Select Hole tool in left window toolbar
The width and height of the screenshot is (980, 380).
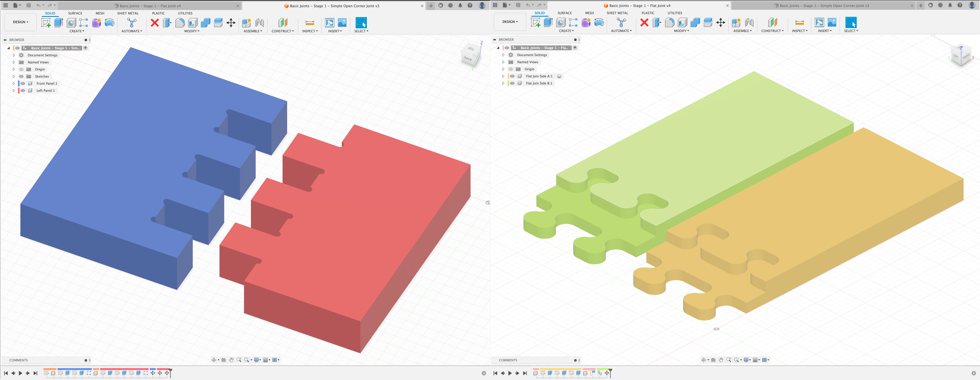71,23
